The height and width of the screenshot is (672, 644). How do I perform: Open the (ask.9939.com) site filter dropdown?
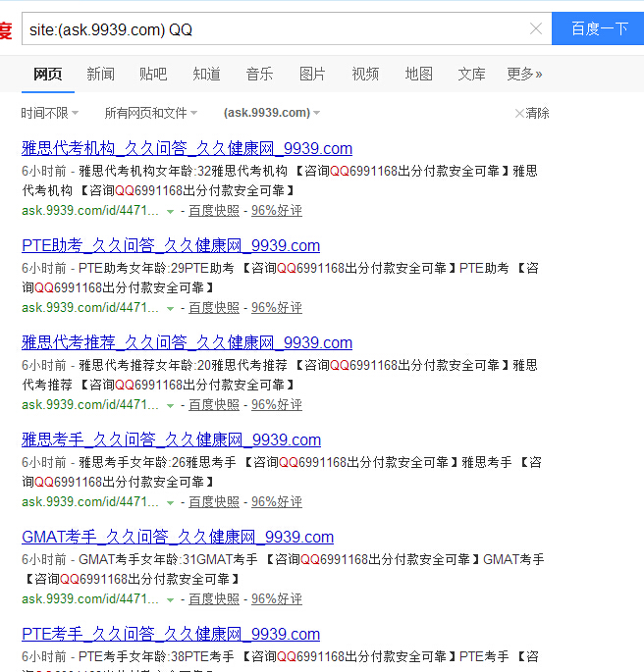272,113
